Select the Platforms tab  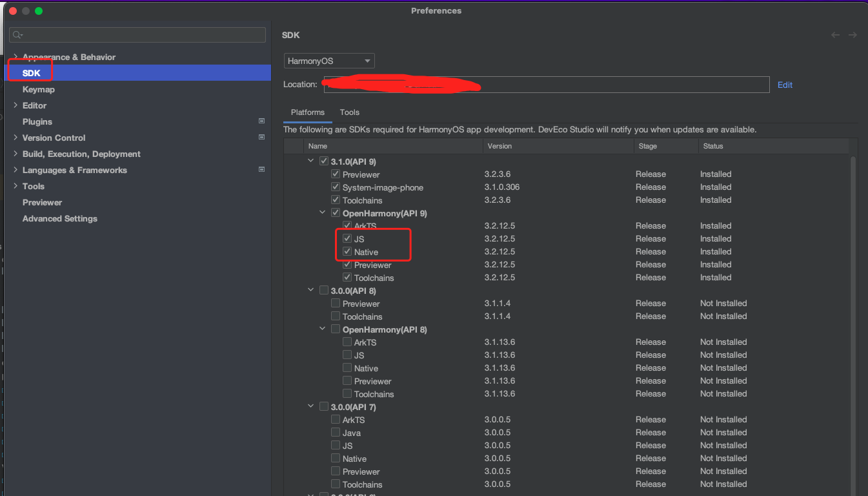308,112
